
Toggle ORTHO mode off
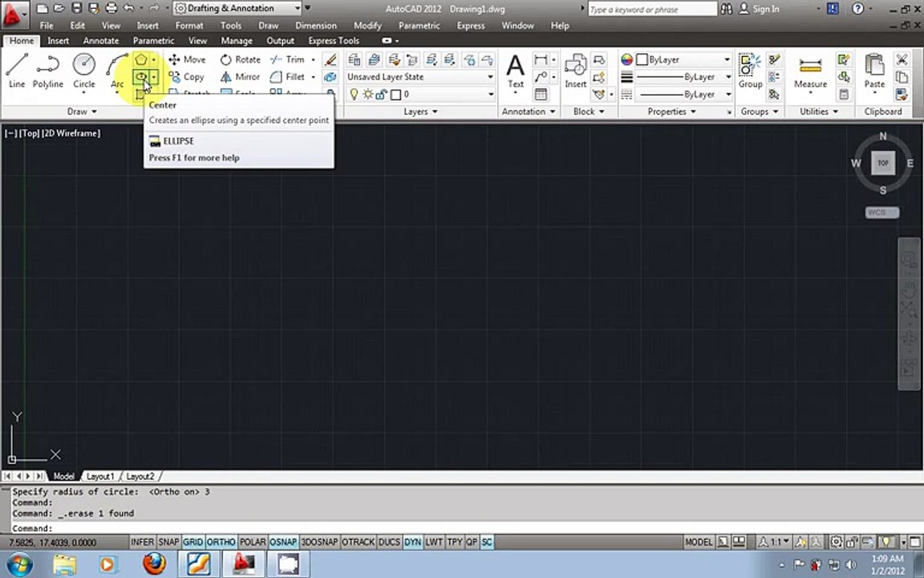[x=221, y=542]
